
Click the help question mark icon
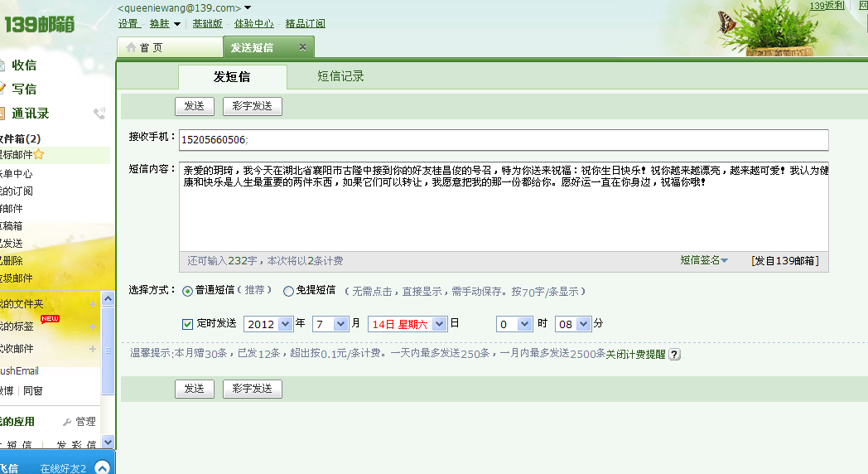(674, 355)
